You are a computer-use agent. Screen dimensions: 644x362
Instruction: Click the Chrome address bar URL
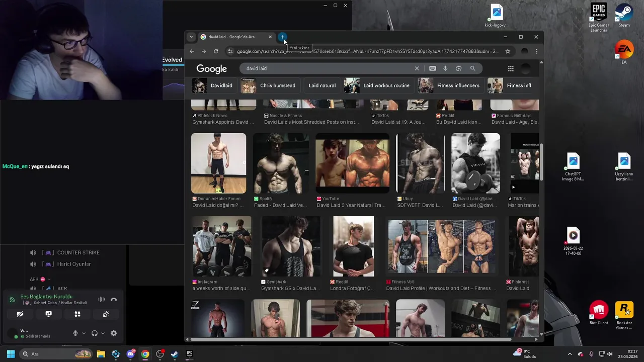click(x=367, y=51)
